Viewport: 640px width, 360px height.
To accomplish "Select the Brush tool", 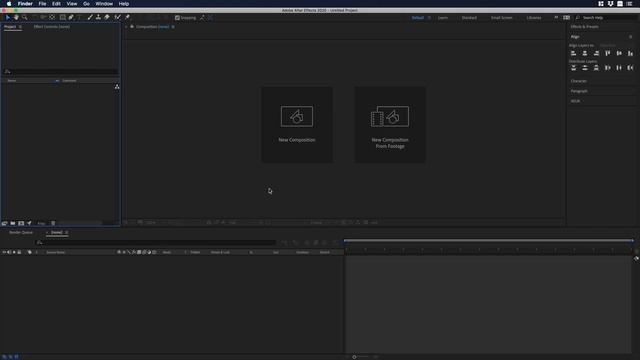I will (x=90, y=18).
